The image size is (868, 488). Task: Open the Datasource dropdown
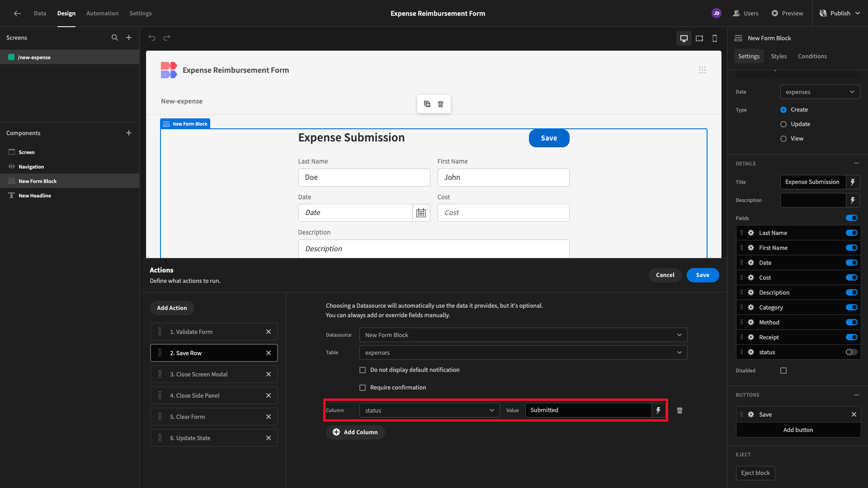pos(523,335)
